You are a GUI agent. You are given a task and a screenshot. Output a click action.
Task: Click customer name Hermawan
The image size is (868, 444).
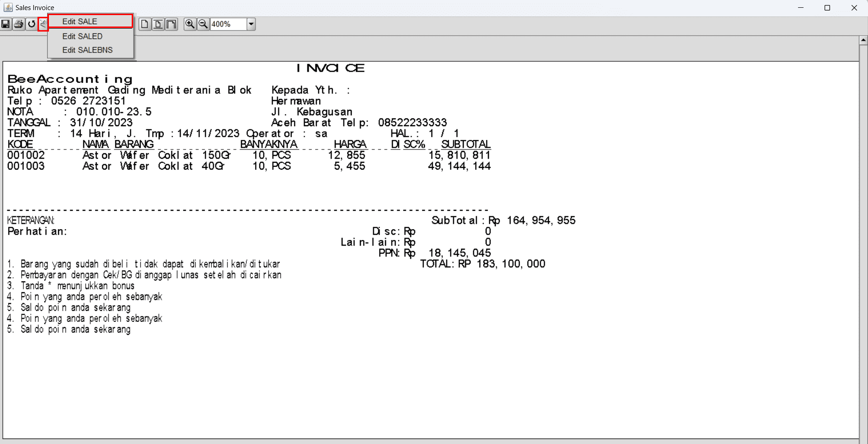click(x=296, y=101)
